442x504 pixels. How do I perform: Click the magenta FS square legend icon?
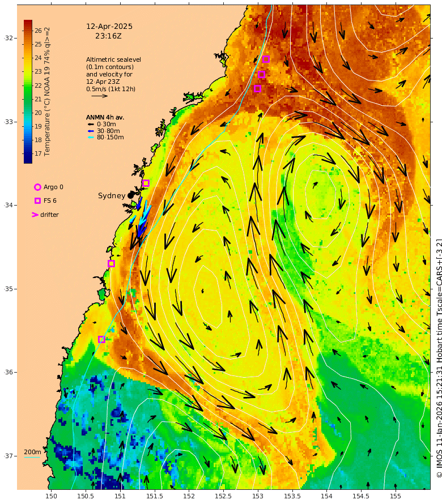point(37,200)
